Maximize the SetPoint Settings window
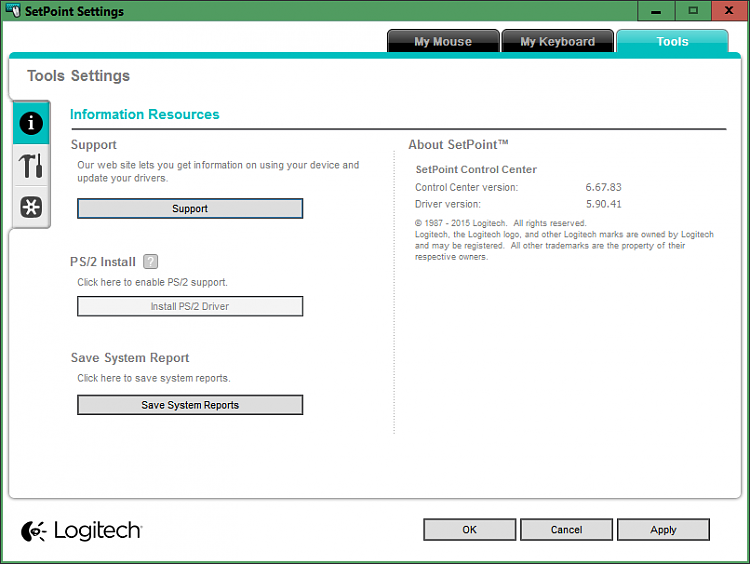The image size is (750, 564). [693, 11]
